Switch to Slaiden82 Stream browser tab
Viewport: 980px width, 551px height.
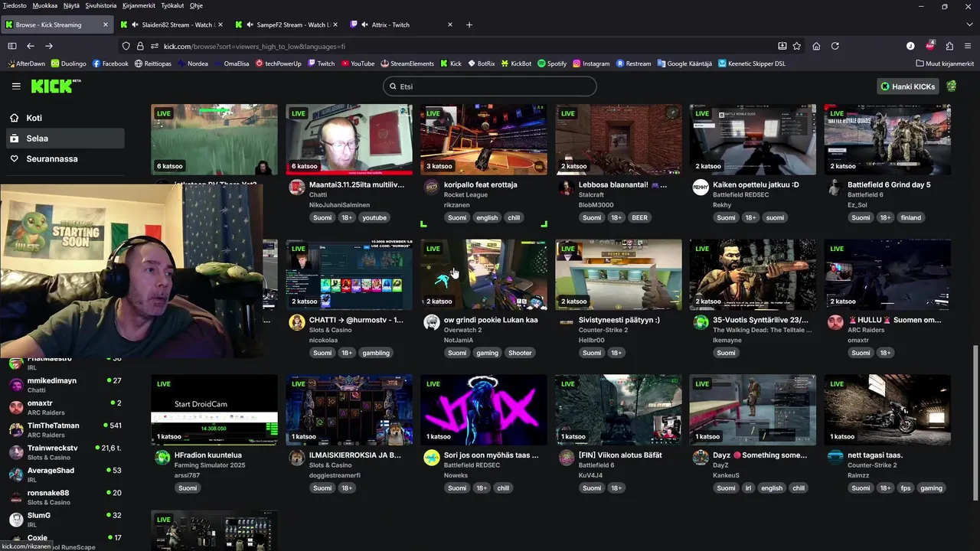170,24
